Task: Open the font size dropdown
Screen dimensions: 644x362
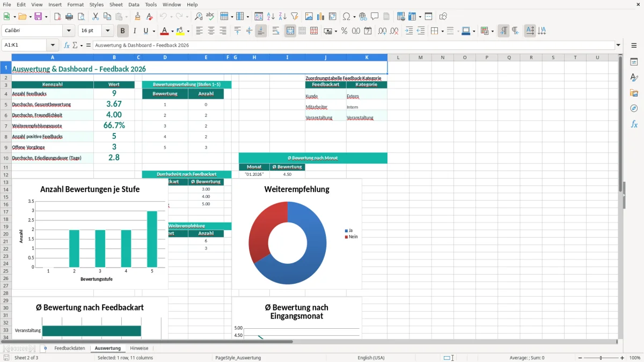Action: [x=108, y=31]
